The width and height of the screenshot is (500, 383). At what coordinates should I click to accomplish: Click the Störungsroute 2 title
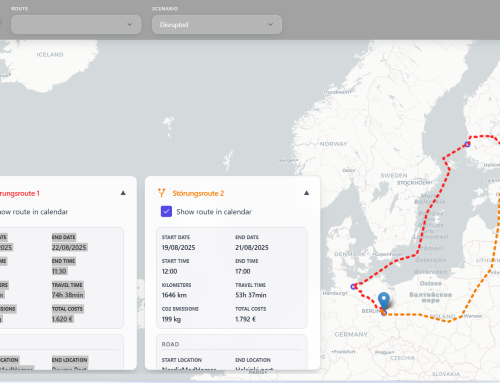(198, 193)
